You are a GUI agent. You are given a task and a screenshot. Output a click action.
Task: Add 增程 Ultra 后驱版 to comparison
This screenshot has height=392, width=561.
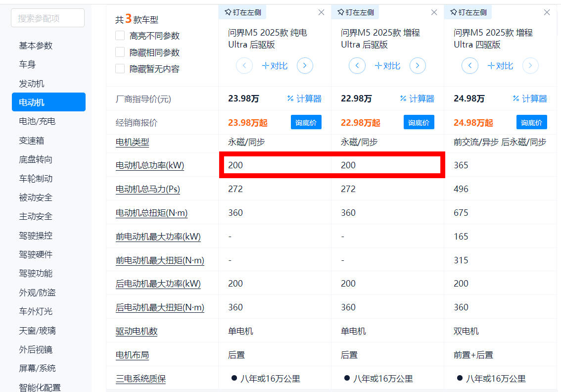click(x=387, y=66)
